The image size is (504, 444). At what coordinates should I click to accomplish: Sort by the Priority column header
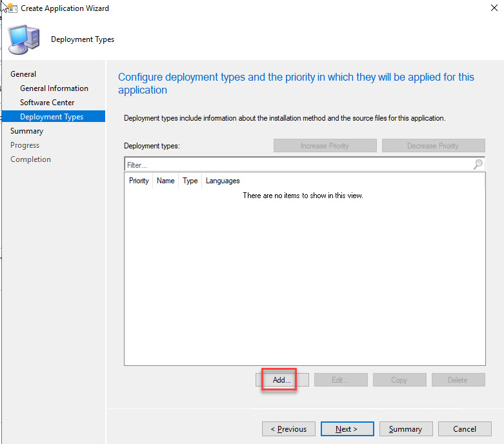139,181
